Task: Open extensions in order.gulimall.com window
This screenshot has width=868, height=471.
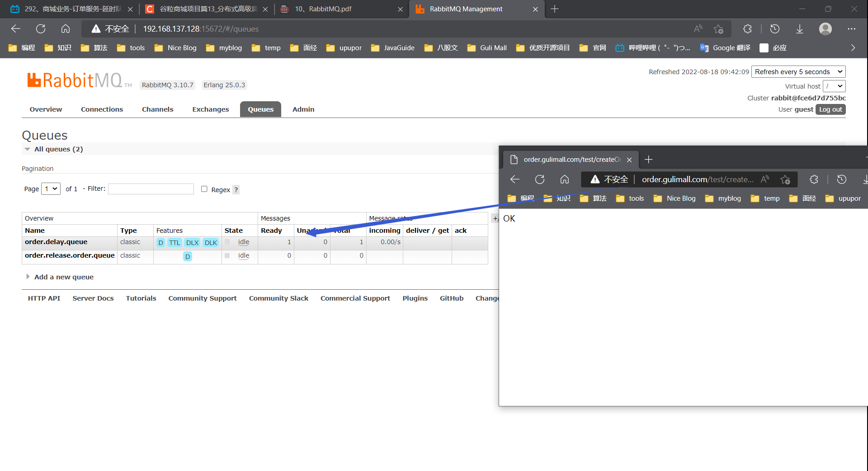Action: (814, 179)
